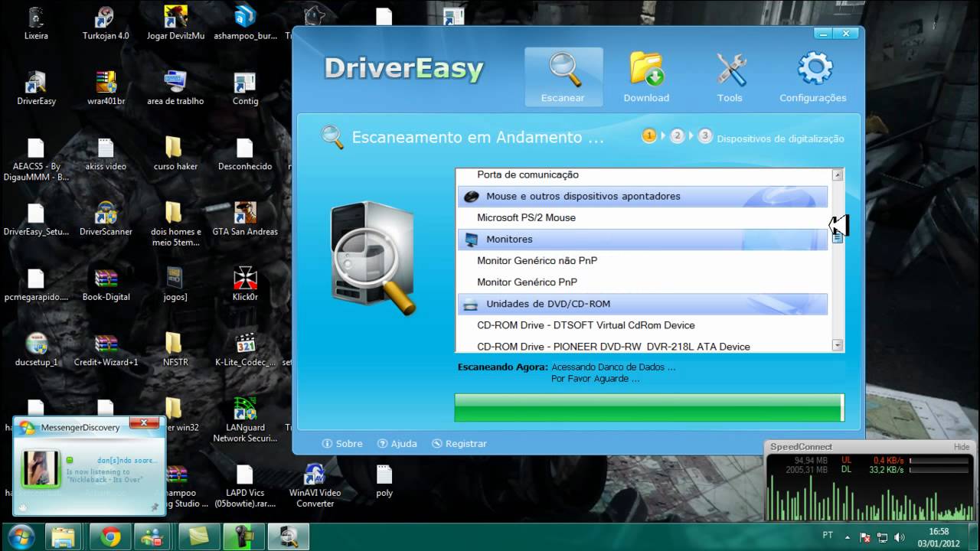Click step 3 indicator circle
Screen dimensions: 980x551
click(705, 136)
